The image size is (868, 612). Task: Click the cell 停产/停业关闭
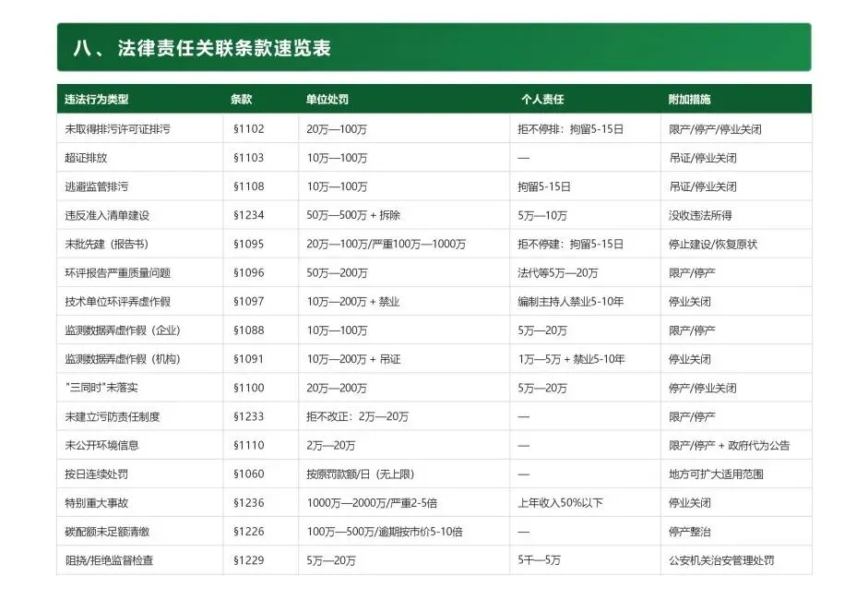(x=703, y=389)
